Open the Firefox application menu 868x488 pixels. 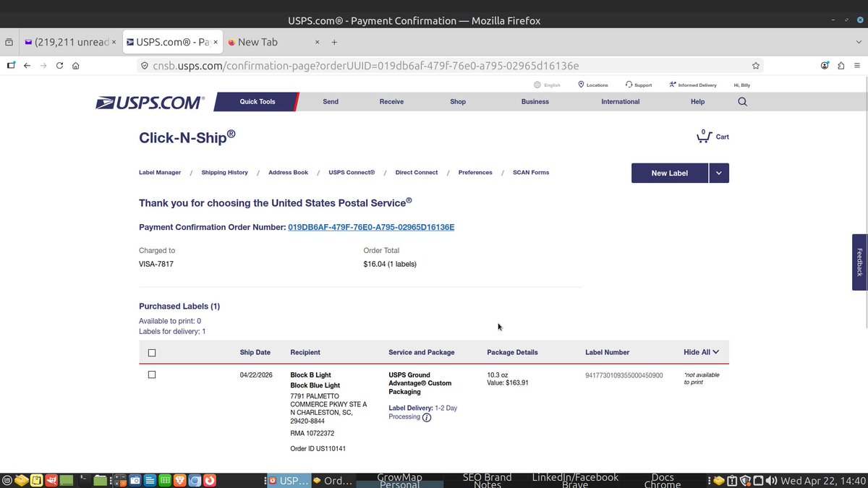click(857, 65)
